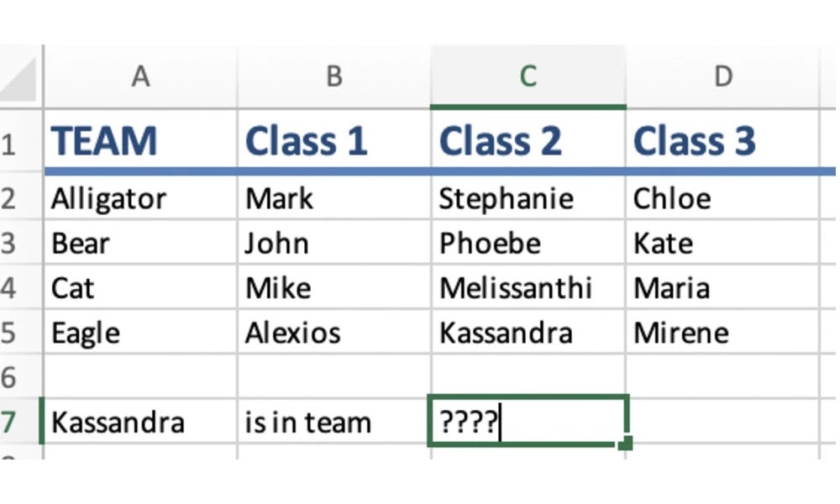Click the fill handle of cell C7
The width and height of the screenshot is (840, 504).
click(x=625, y=443)
